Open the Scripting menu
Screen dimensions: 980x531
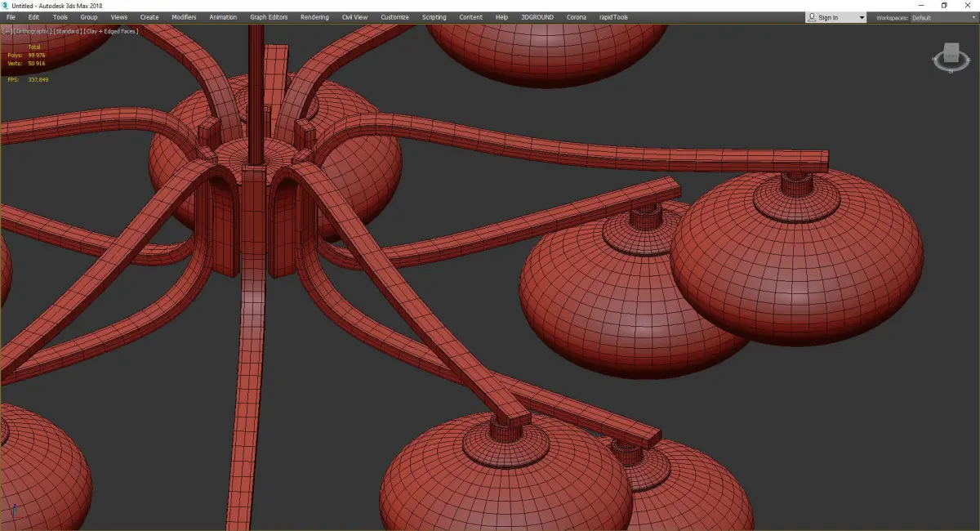(434, 17)
